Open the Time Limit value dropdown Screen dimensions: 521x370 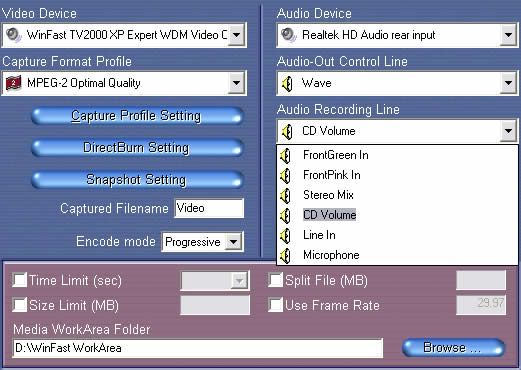tap(239, 281)
